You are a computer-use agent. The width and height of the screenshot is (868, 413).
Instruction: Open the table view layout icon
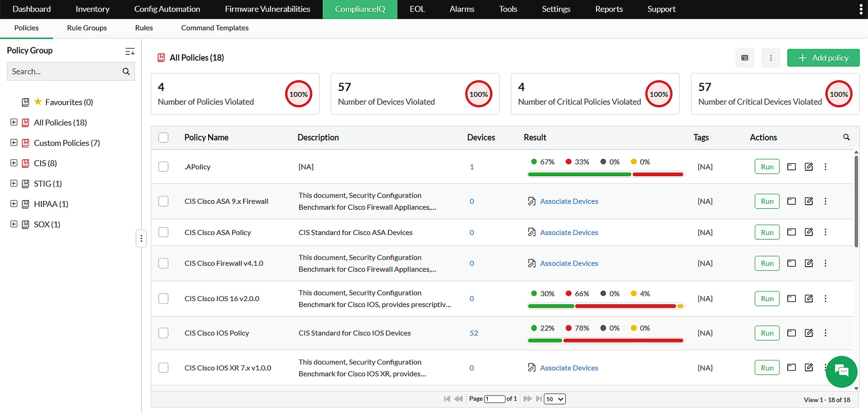[745, 58]
